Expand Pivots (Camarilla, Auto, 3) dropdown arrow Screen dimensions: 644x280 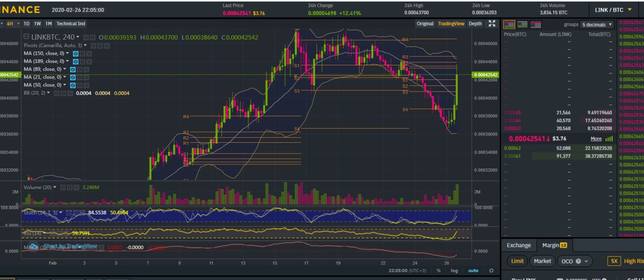[86, 45]
